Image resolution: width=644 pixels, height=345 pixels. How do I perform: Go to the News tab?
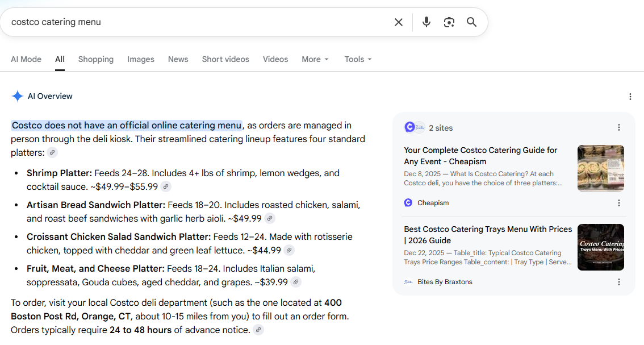point(178,59)
